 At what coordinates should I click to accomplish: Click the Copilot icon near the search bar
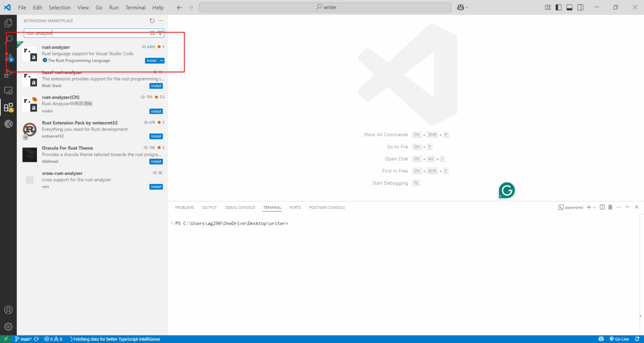[460, 7]
